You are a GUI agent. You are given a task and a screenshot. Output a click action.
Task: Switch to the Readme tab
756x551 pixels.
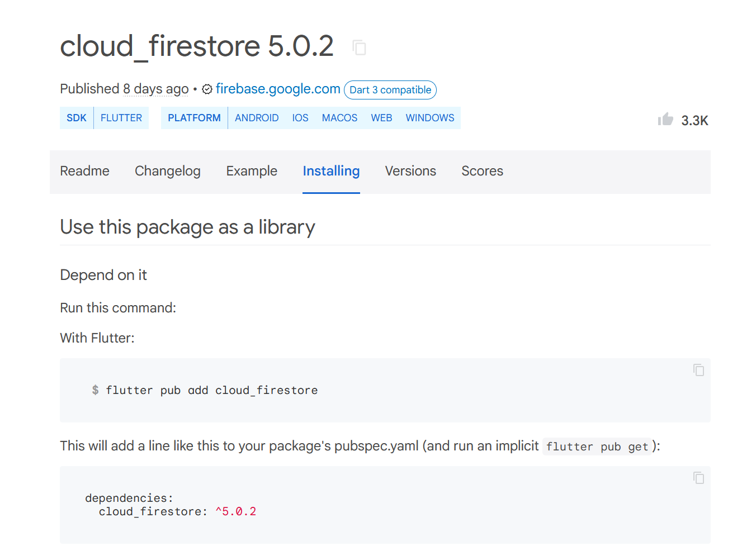point(84,171)
